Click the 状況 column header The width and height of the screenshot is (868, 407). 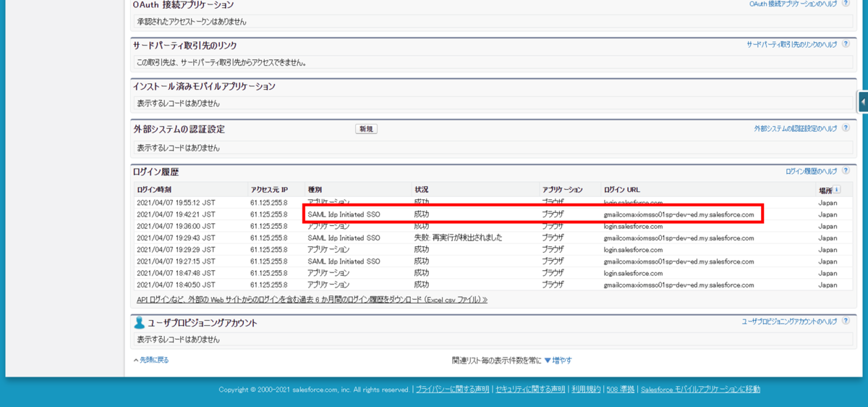(x=422, y=190)
